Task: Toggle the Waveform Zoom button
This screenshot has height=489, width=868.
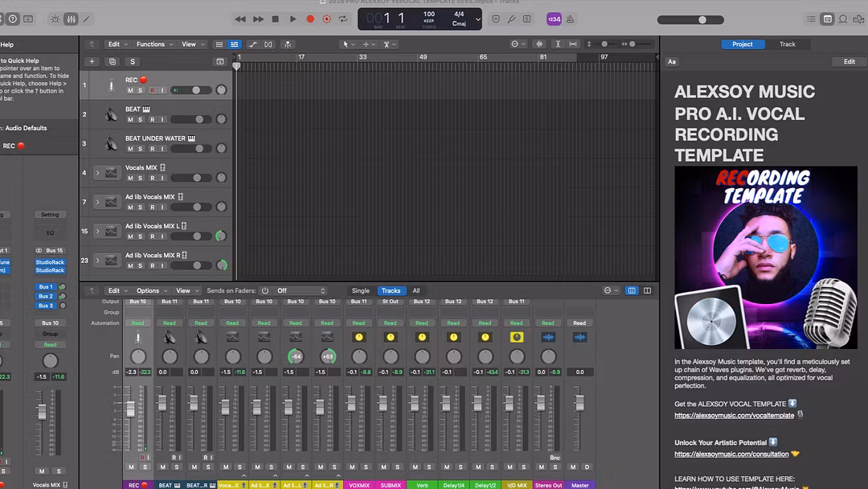Action: 540,44
